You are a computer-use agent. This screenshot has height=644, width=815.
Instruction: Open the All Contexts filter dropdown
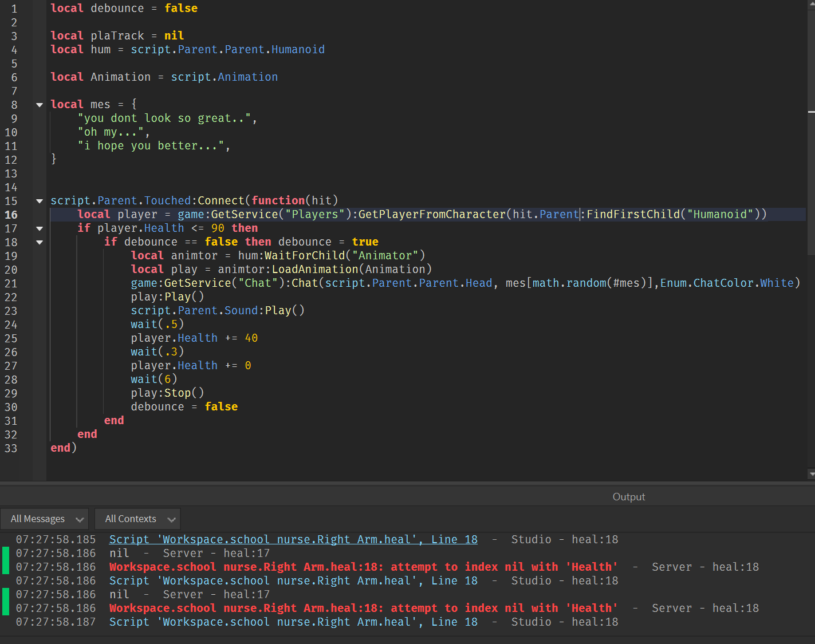pyautogui.click(x=137, y=519)
